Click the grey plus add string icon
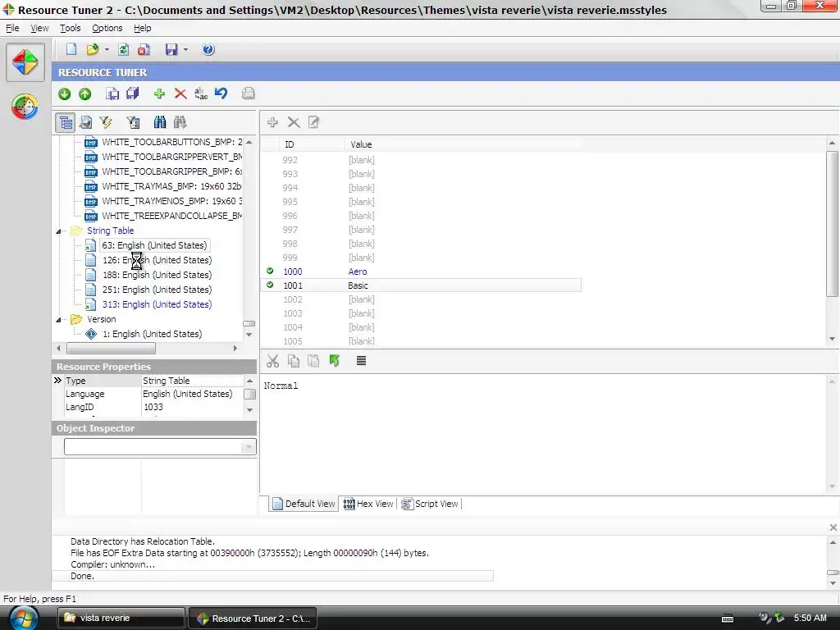This screenshot has height=630, width=840. click(x=272, y=122)
